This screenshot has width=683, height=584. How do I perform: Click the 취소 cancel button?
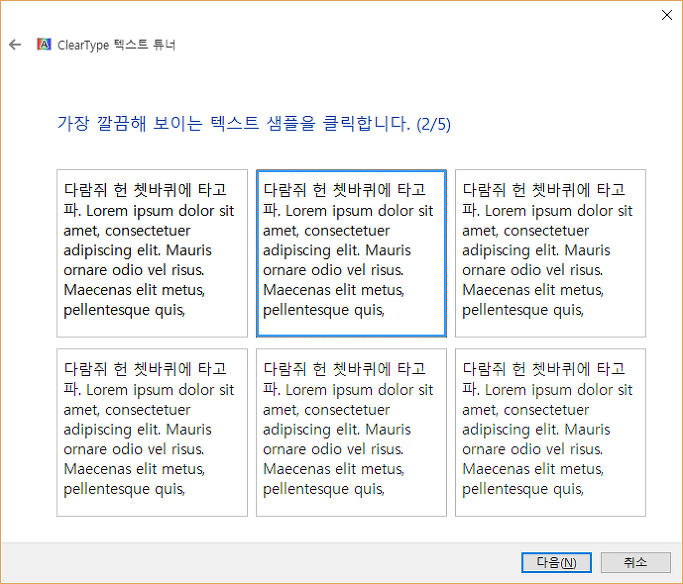tap(636, 563)
